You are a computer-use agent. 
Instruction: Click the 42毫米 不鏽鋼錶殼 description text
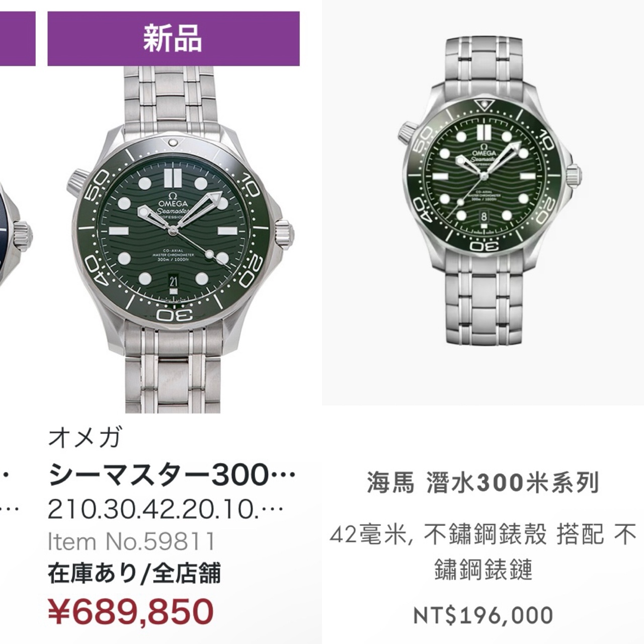coord(483,552)
